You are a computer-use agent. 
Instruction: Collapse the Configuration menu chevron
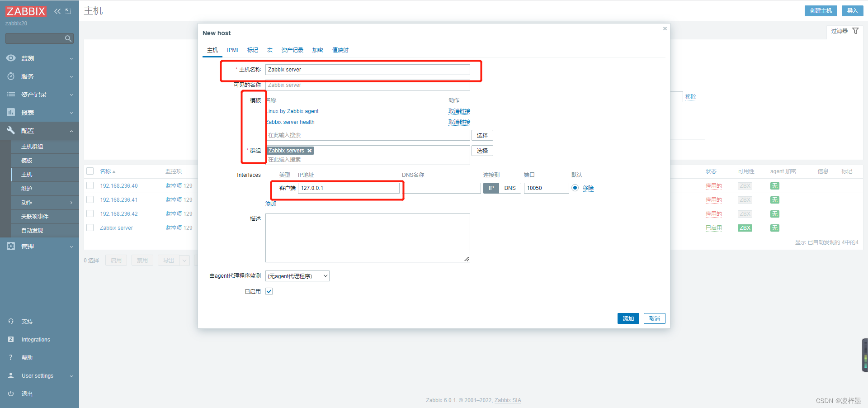tap(71, 131)
